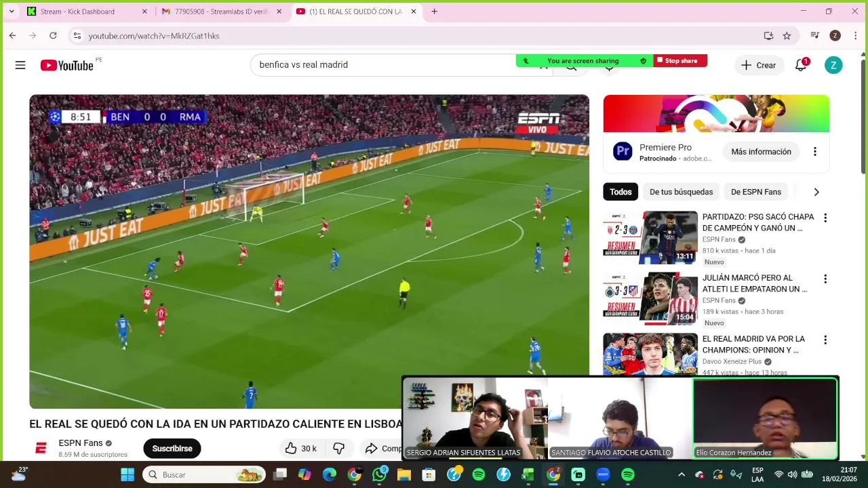Close the Streamlabs ID Gmail tab

pos(279,12)
